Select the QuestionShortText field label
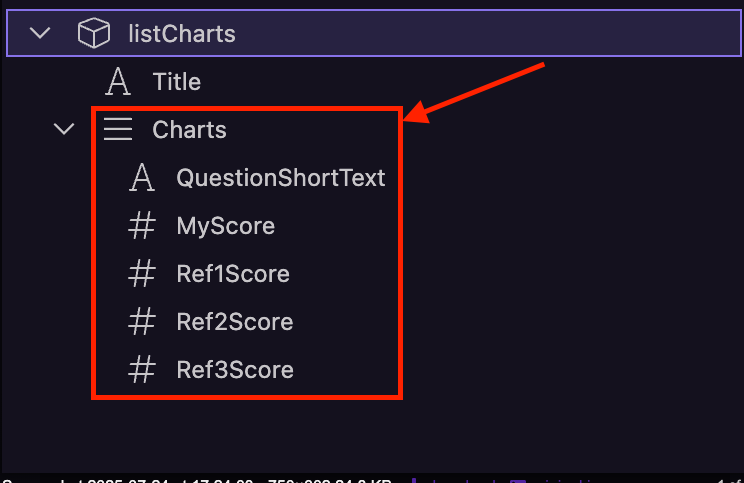The width and height of the screenshot is (744, 483). tap(280, 178)
